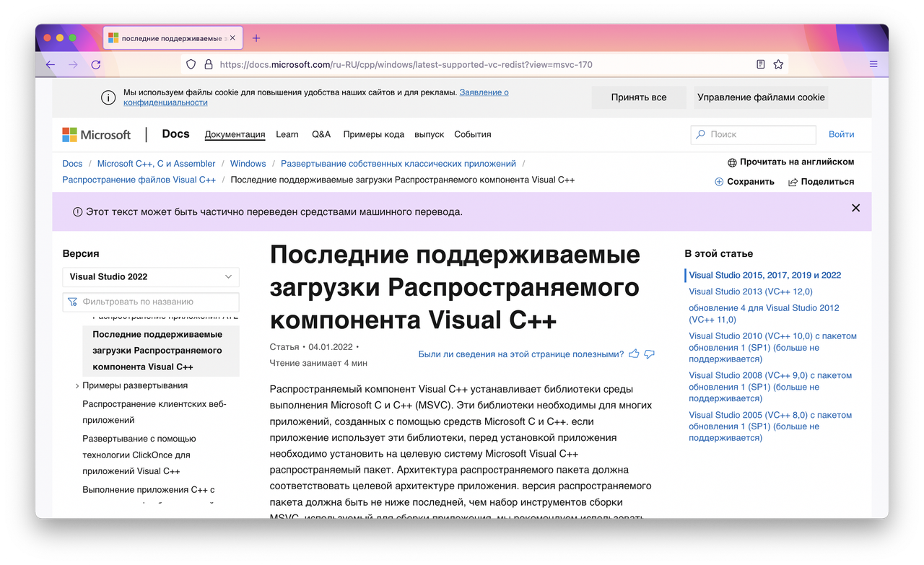Jump to обновление 4 для Visual Studio 2012
The width and height of the screenshot is (924, 565).
click(x=764, y=313)
